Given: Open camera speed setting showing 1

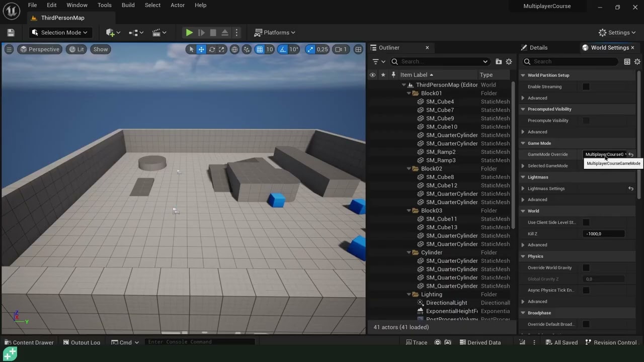Looking at the screenshot, I should [342, 49].
